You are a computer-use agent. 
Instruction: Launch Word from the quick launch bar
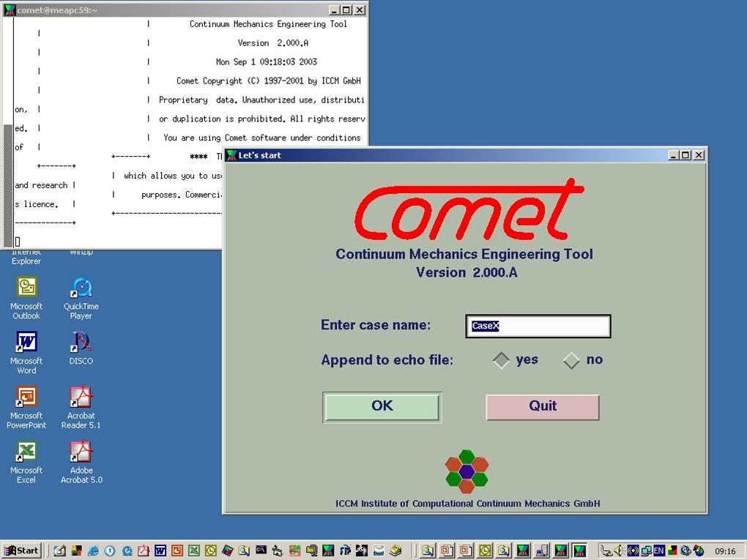click(x=160, y=551)
